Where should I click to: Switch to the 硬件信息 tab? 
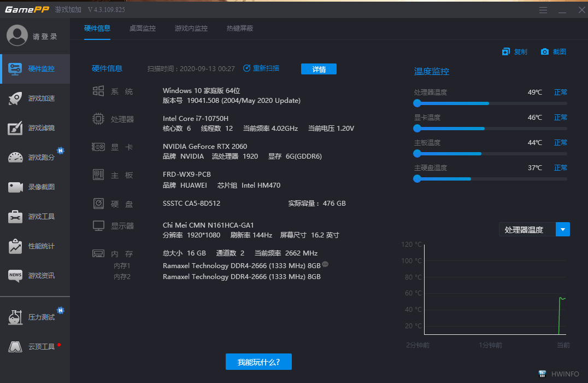[97, 28]
